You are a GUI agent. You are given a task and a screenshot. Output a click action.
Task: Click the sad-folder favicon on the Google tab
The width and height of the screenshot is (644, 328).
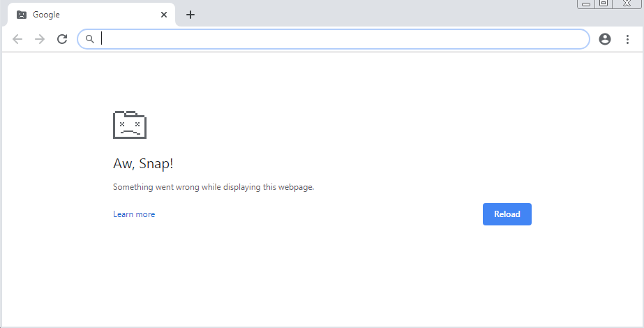(x=22, y=15)
